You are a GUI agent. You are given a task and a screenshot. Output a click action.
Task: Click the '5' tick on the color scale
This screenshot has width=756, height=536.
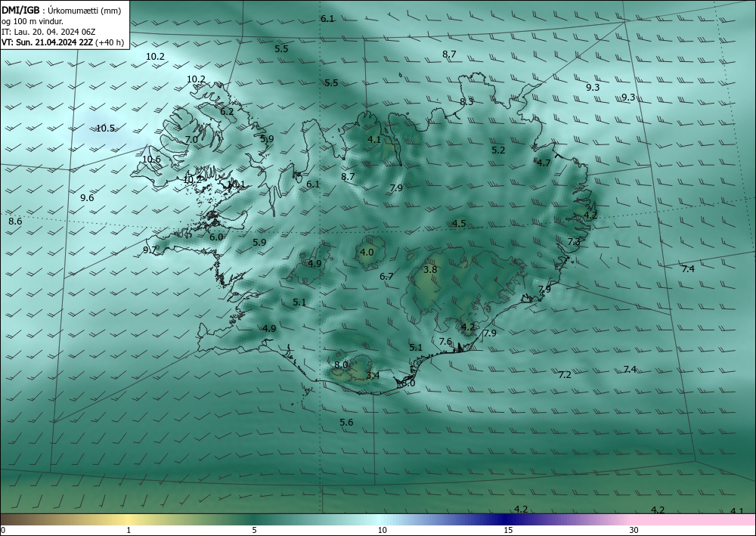pos(254,530)
